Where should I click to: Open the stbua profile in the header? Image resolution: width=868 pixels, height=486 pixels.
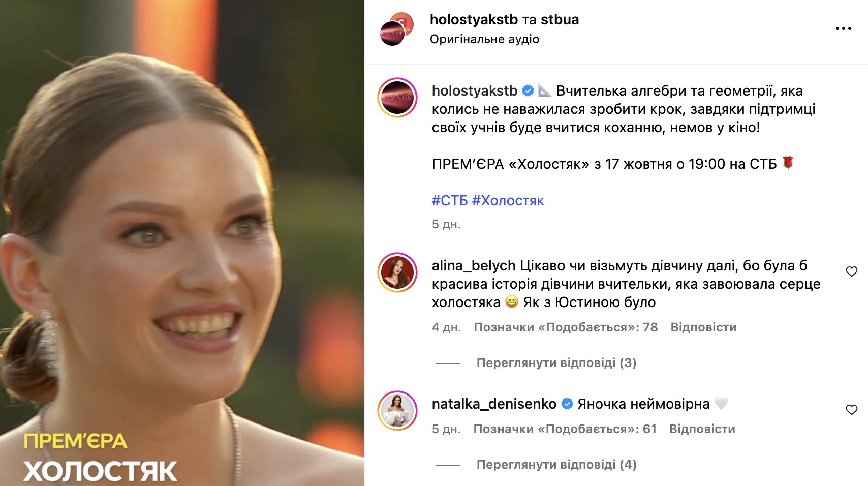(x=560, y=19)
